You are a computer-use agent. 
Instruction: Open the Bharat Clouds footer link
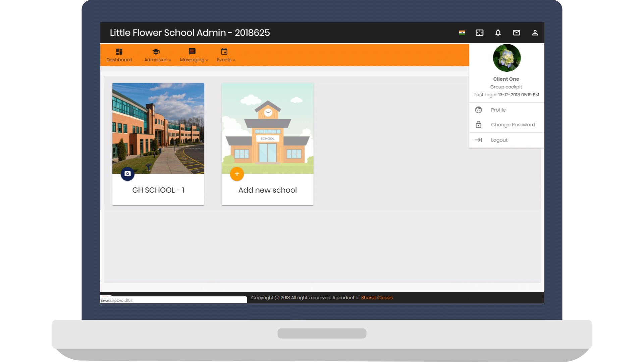coord(377,298)
